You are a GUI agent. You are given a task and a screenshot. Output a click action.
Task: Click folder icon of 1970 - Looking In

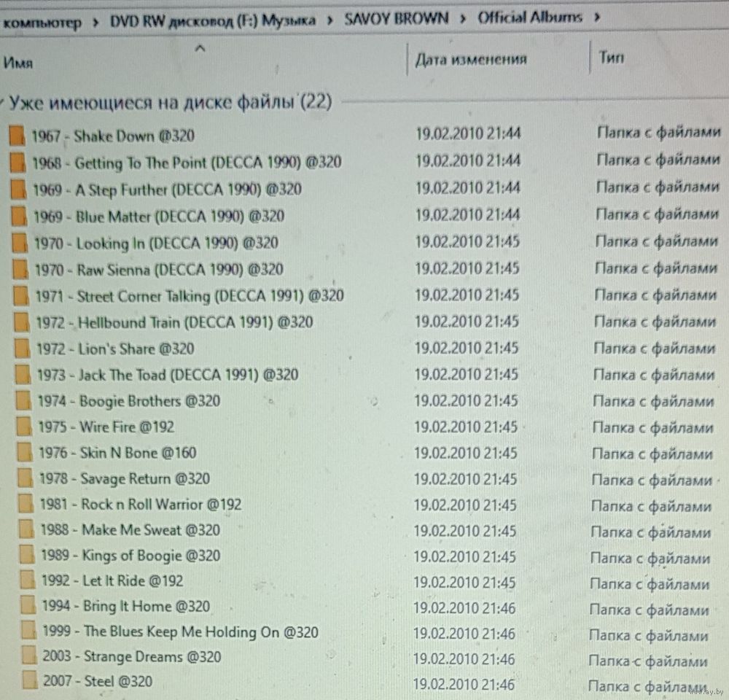point(20,243)
